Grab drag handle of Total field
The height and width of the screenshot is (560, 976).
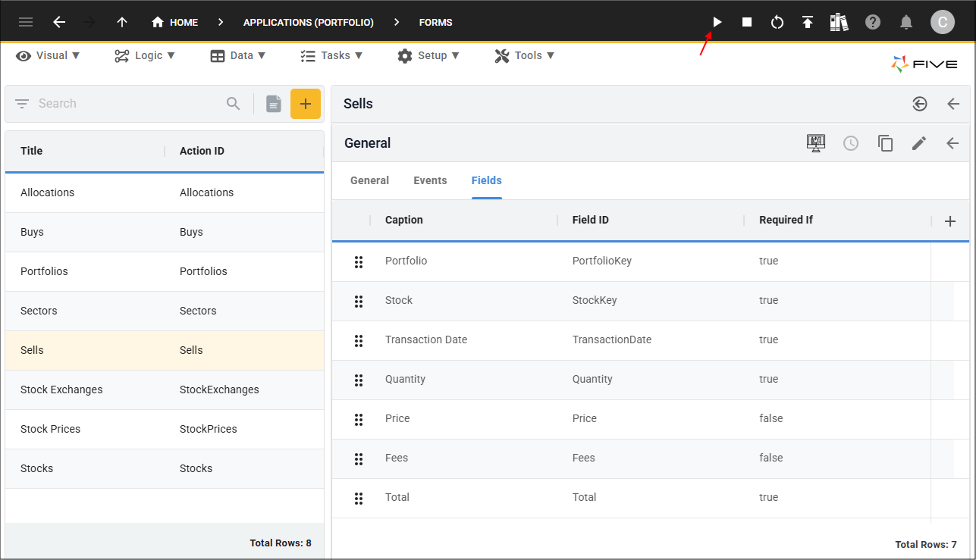click(359, 498)
